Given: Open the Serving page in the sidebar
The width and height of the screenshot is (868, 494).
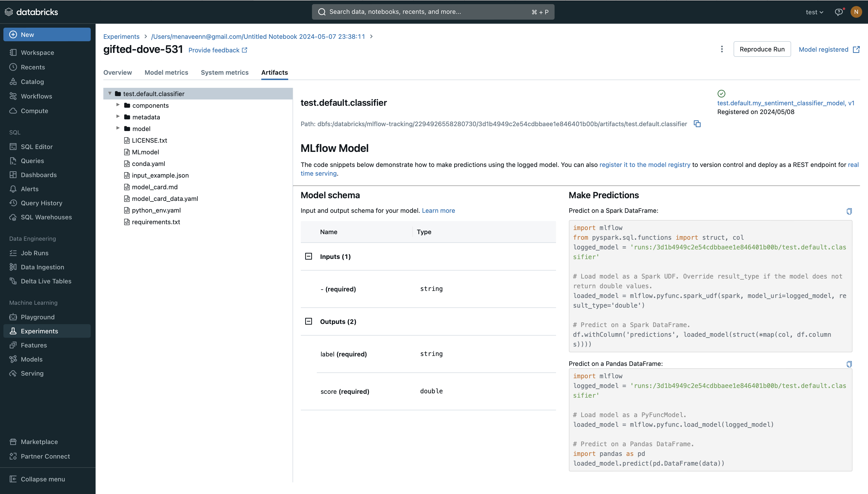Looking at the screenshot, I should point(32,373).
